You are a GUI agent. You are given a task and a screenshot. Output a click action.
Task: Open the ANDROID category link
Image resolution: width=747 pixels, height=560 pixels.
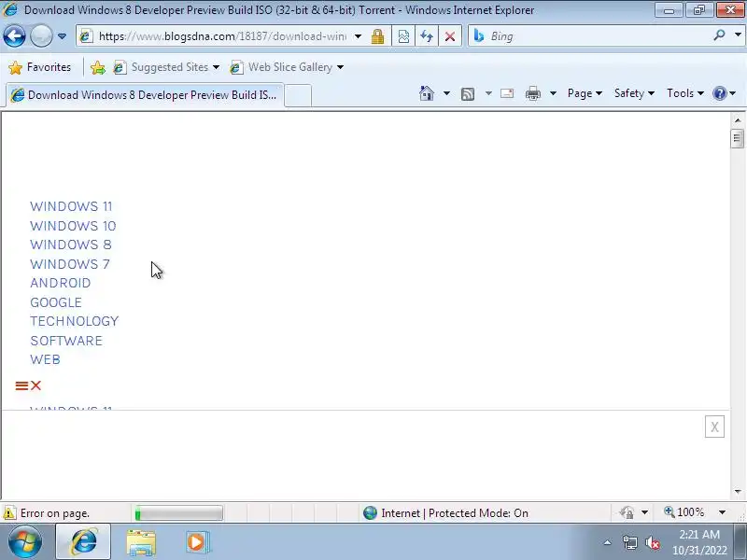(x=60, y=283)
